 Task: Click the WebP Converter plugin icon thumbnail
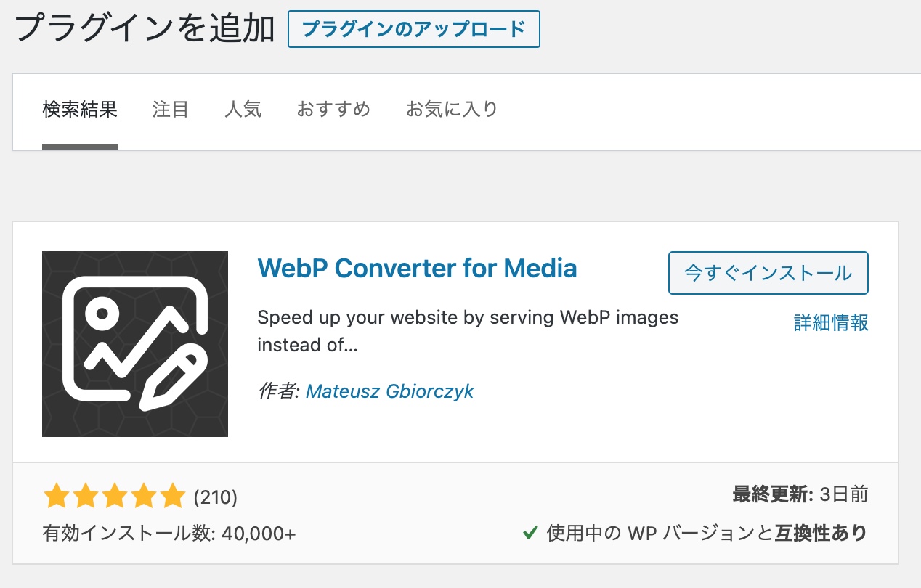[x=134, y=345]
